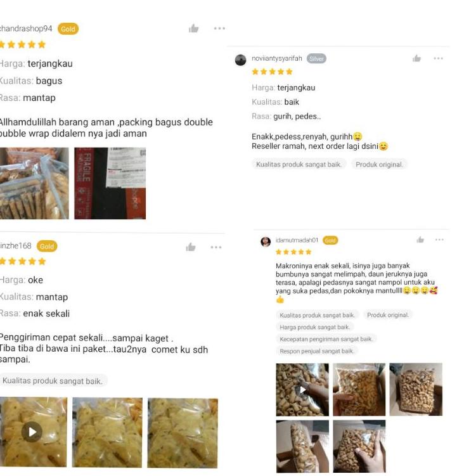Like chandrashop94's review with thumbs-up
Image resolution: width=476 pixels, height=476 pixels.
tap(193, 29)
